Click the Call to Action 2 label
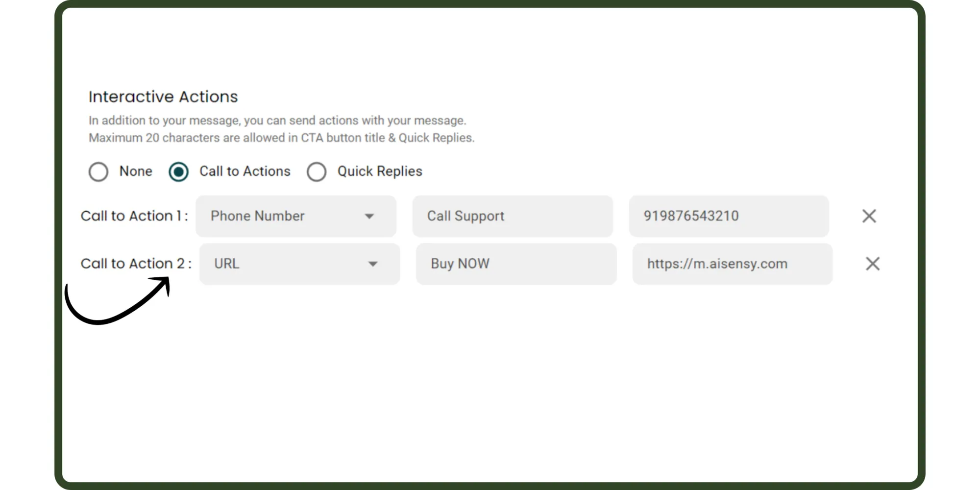Viewport: 980px width, 490px height. (134, 264)
